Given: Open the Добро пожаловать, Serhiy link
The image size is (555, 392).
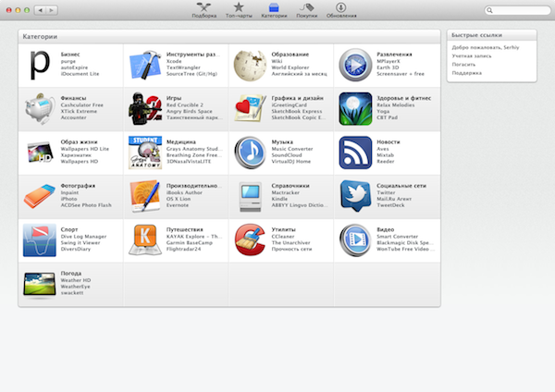Looking at the screenshot, I should point(486,47).
